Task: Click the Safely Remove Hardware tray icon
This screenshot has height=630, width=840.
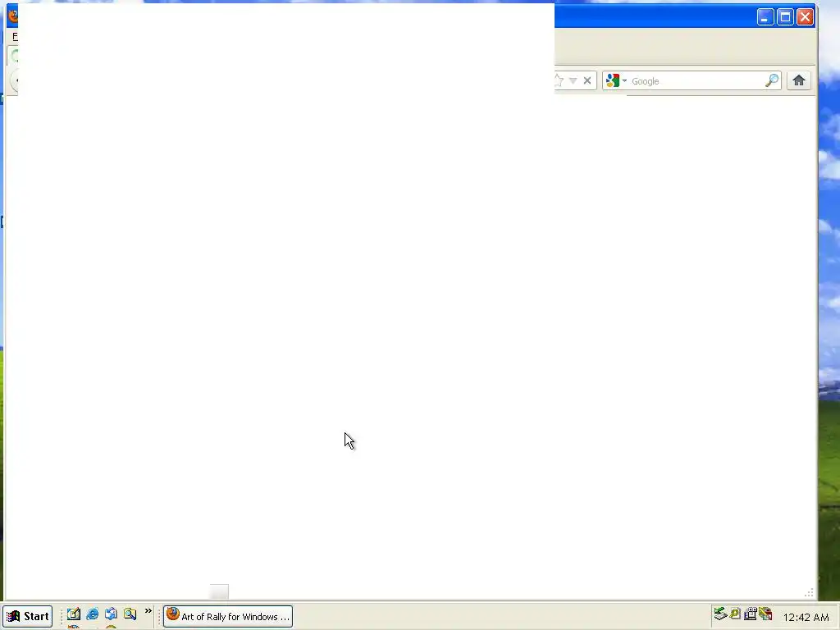Action: [720, 614]
